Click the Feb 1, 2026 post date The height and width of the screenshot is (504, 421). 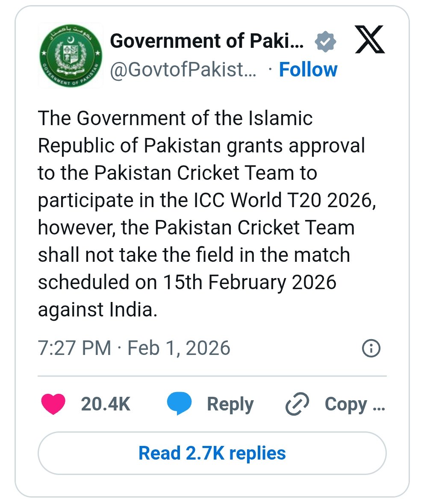click(x=179, y=348)
